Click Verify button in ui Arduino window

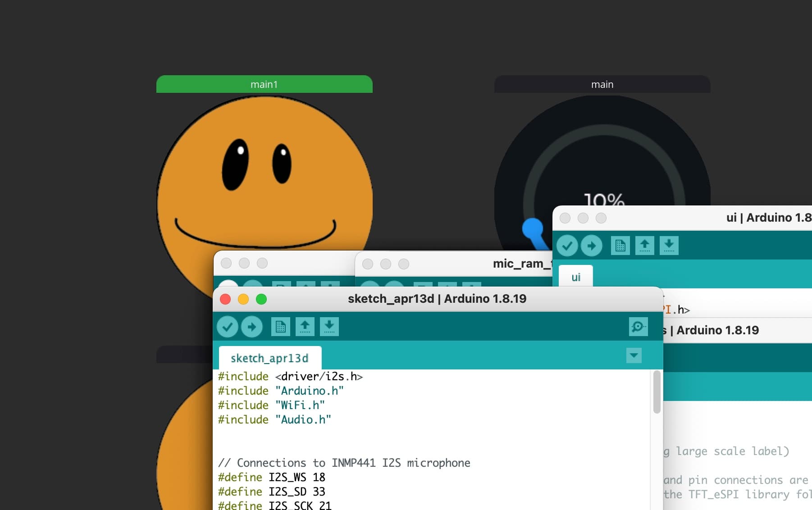[x=567, y=246]
